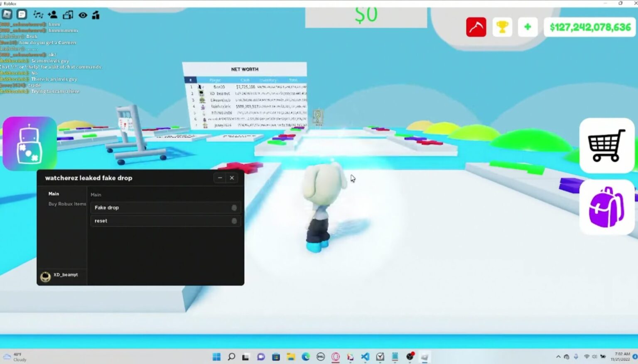
Task: Click the stats bars icon in the top bar
Action: 96,15
